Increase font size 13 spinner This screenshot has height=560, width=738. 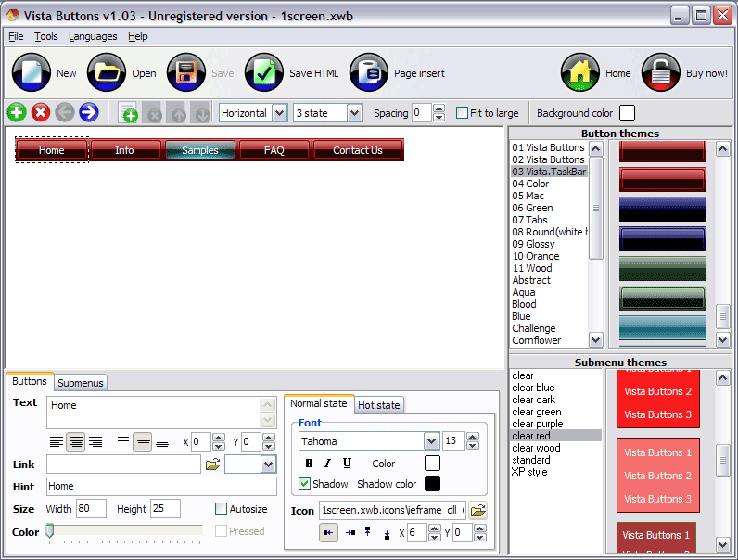pos(473,438)
